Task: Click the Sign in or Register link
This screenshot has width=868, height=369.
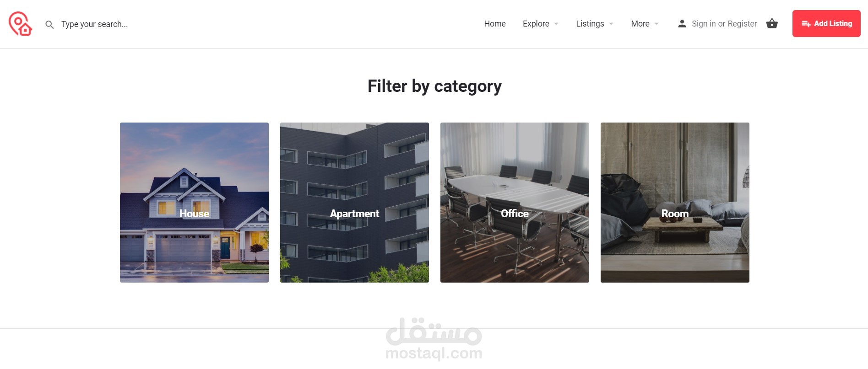Action: [x=724, y=24]
